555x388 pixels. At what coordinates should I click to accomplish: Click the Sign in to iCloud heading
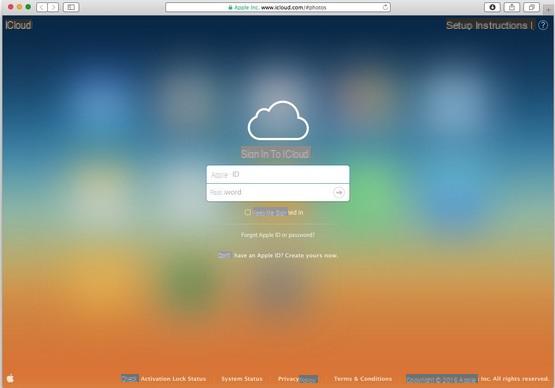[x=276, y=154]
